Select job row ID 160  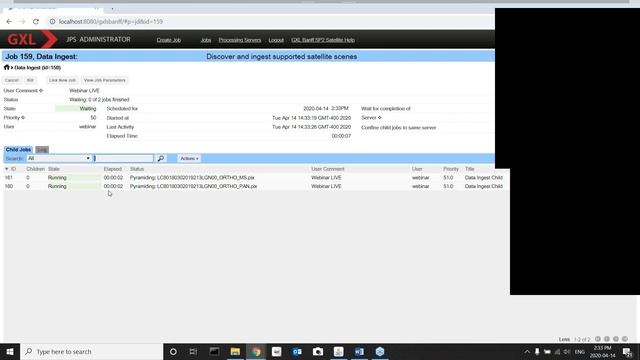(x=256, y=186)
